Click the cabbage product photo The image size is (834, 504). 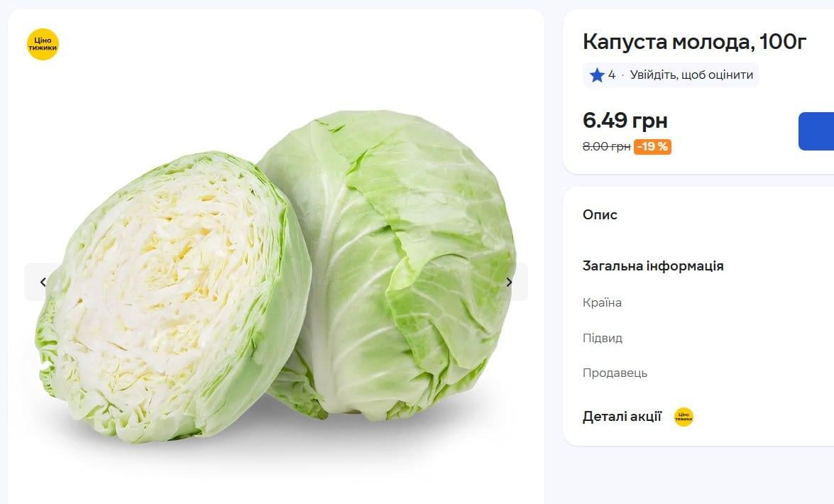point(277,277)
